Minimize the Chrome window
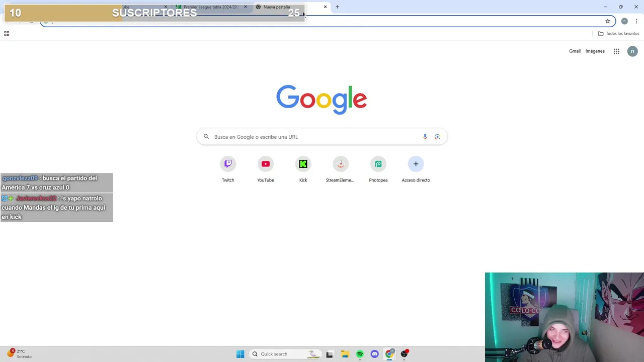 (605, 7)
